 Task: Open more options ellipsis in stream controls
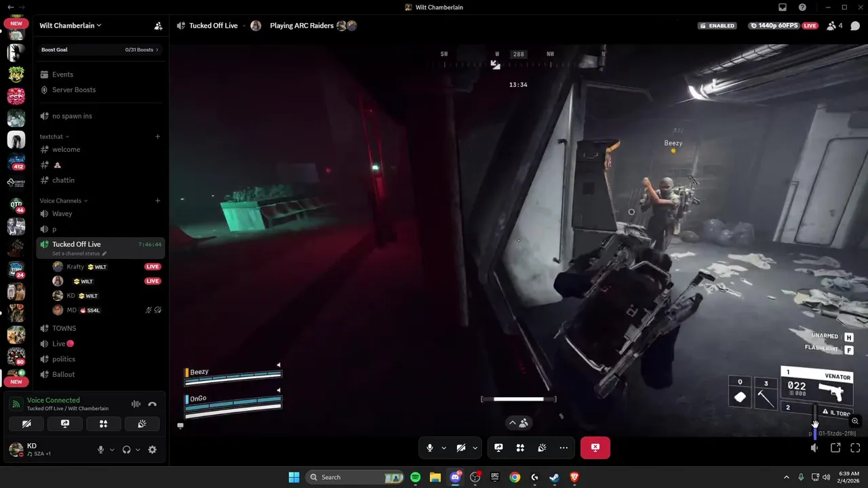click(x=564, y=448)
